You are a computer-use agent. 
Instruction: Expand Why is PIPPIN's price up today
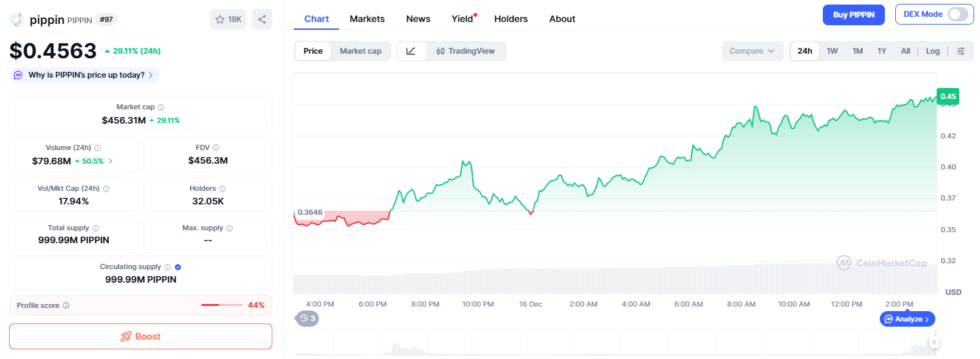click(x=85, y=75)
